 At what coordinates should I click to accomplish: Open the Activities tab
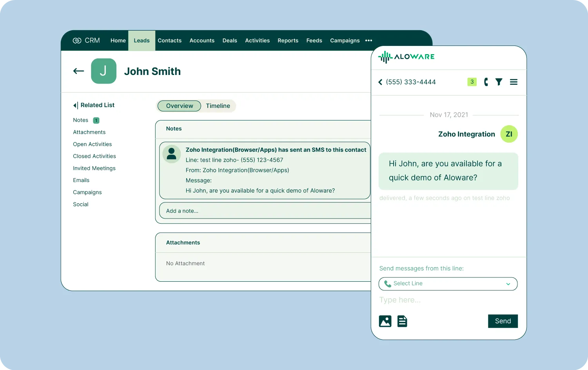click(x=257, y=40)
